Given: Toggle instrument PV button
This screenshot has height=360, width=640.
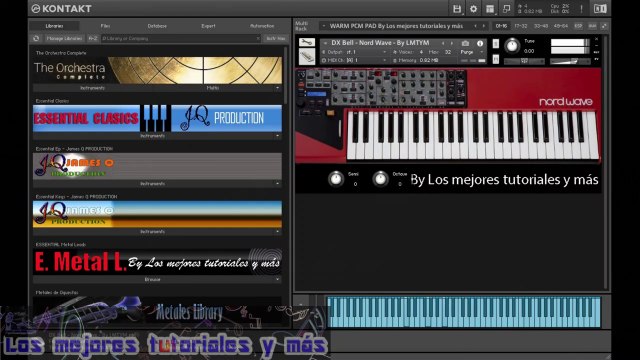Looking at the screenshot, I should (596, 60).
